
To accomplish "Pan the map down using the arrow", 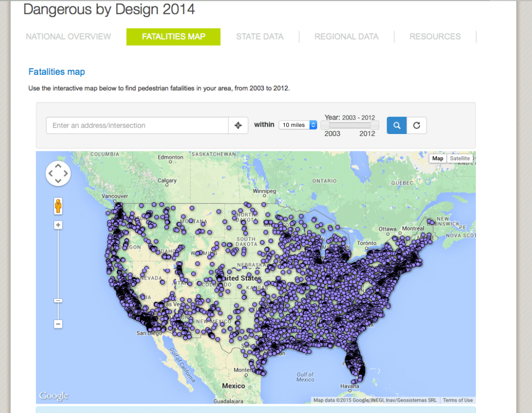I will (58, 181).
